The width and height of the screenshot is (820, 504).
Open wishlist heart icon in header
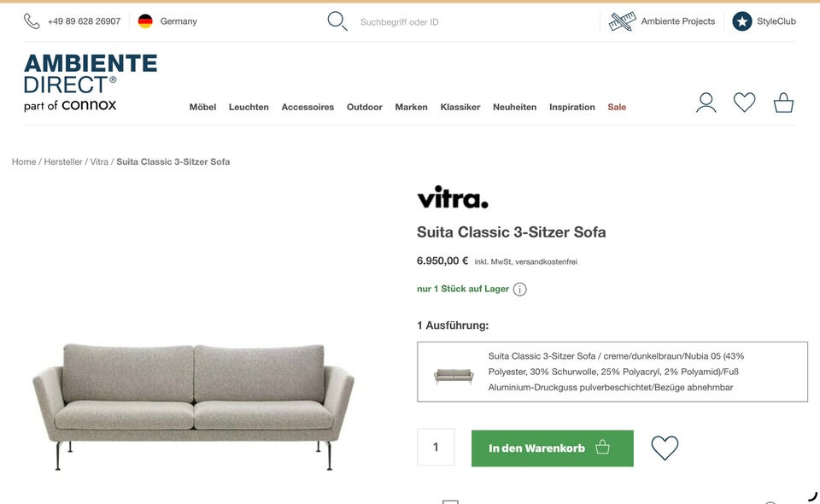pyautogui.click(x=744, y=102)
